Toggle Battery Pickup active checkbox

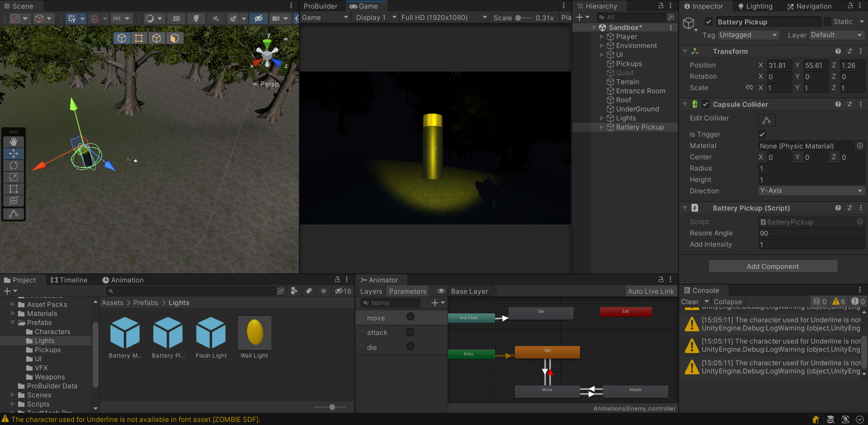pos(708,22)
